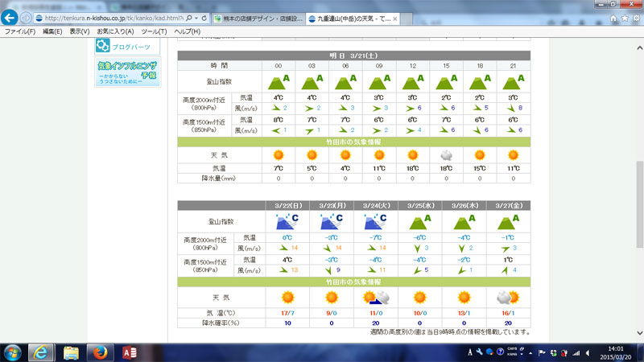Click the 3/24(火) C-rank climbing index icon
The width and height of the screenshot is (644, 362).
tap(375, 221)
